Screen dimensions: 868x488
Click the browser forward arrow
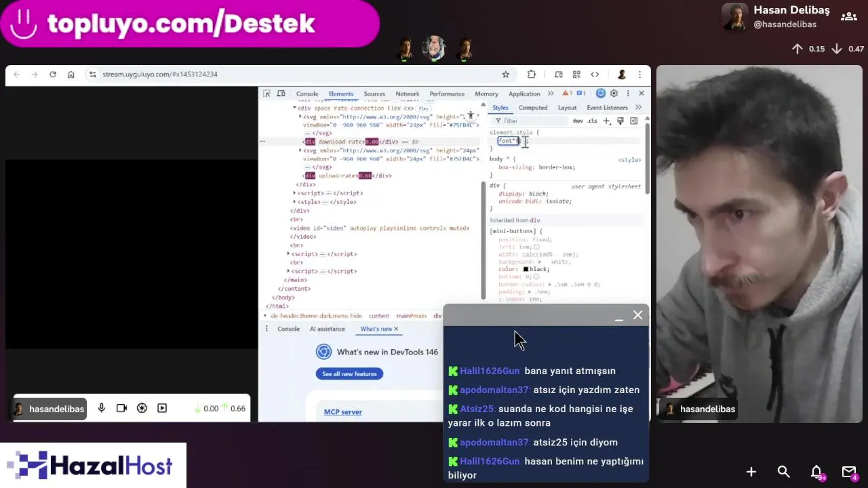pyautogui.click(x=35, y=75)
